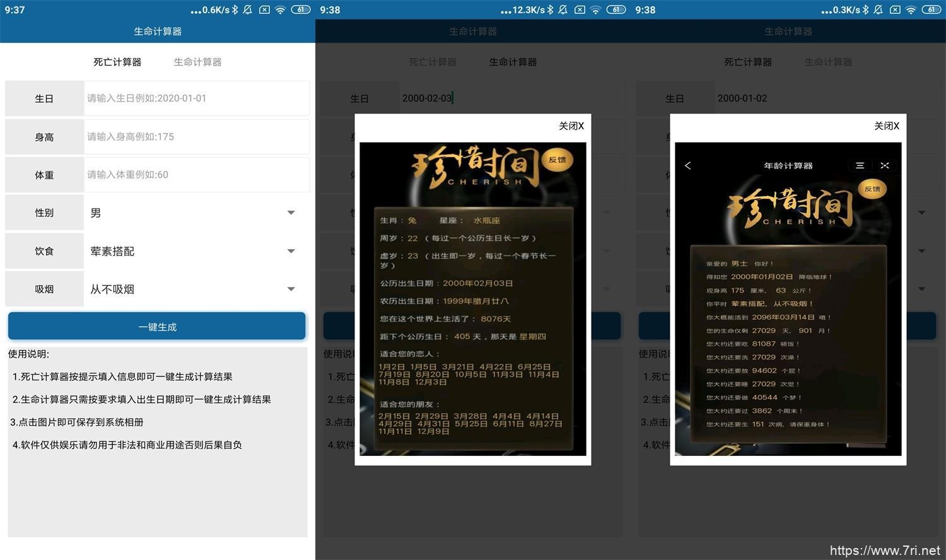Viewport: 946px width, 560px height.
Task: Tap 适合您的恋人 heading
Action: pyautogui.click(x=410, y=354)
